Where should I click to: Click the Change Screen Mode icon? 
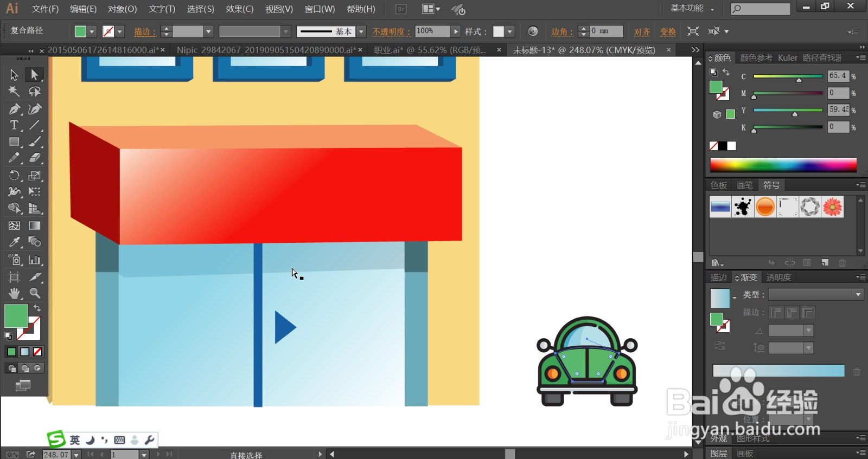click(23, 386)
